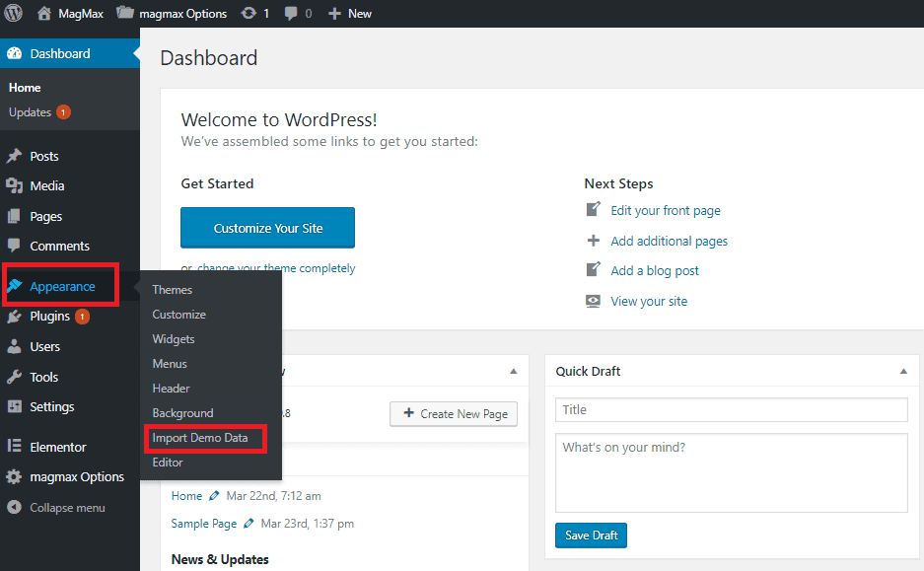
Task: Click the Add additional pages link
Action: point(669,241)
